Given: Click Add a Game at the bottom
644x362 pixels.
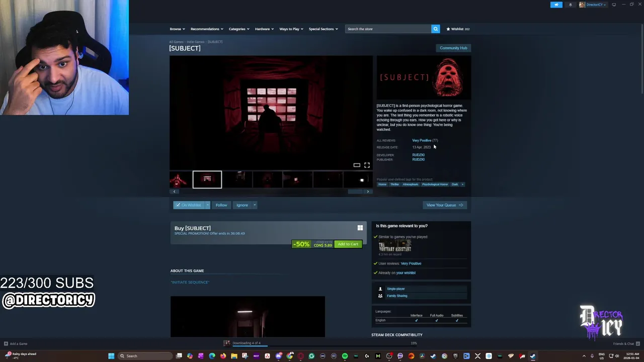Looking at the screenshot, I should pos(16,344).
